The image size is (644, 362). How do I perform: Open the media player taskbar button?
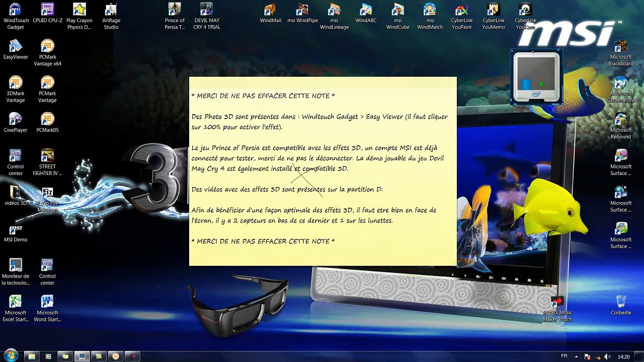point(48,356)
